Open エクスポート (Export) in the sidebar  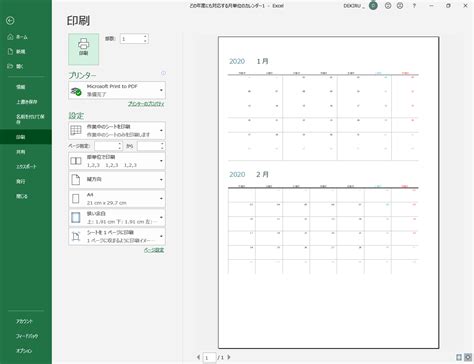(x=26, y=166)
